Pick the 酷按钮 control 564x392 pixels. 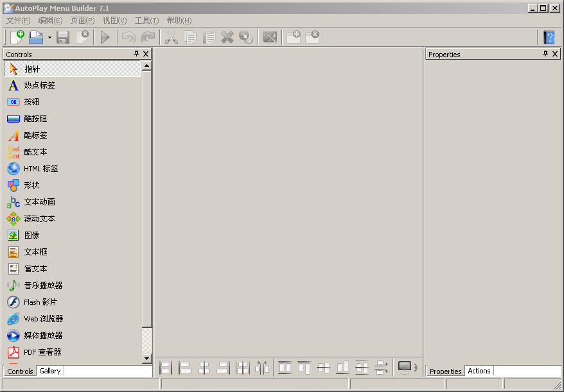pyautogui.click(x=73, y=119)
